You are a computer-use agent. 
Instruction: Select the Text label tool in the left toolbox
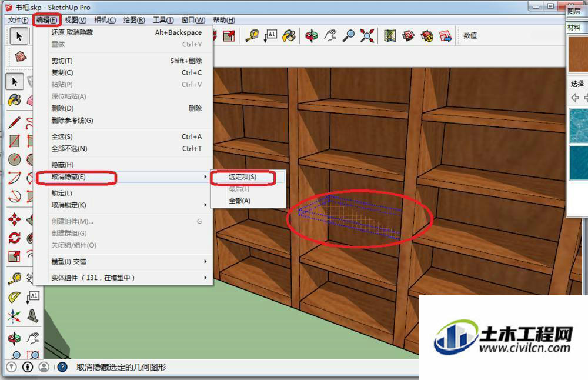click(32, 297)
